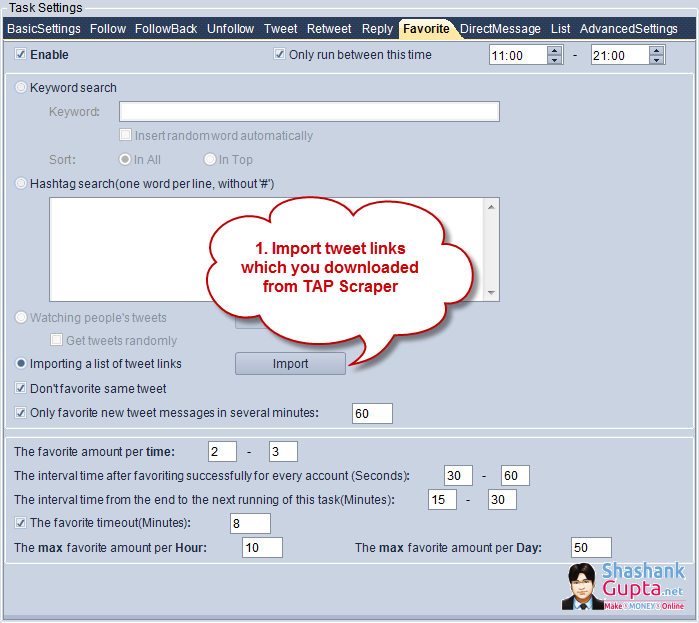Select Hashtag search option

21,183
